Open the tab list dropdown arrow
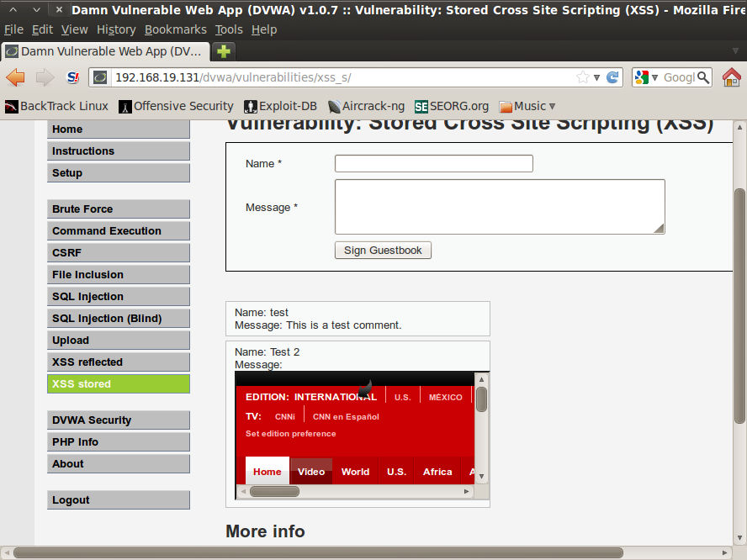The width and height of the screenshot is (747, 560). 735,51
